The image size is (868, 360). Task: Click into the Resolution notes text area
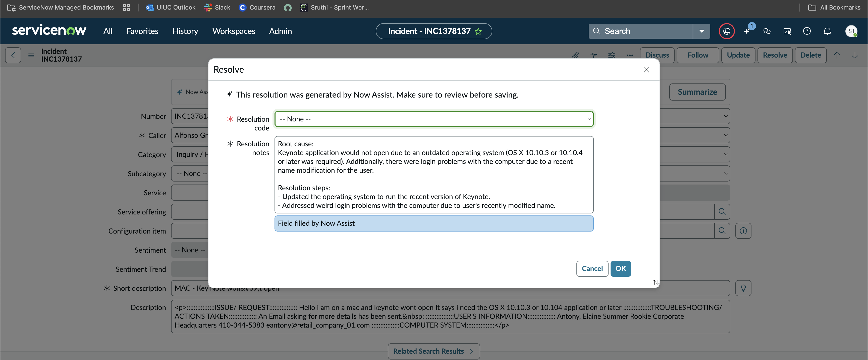[x=434, y=174]
